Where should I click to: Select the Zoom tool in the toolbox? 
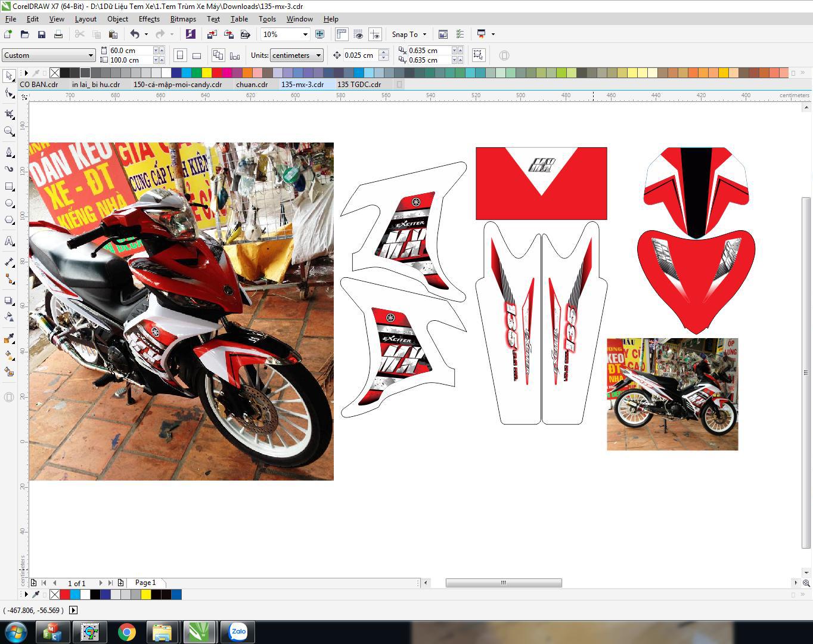[x=9, y=131]
